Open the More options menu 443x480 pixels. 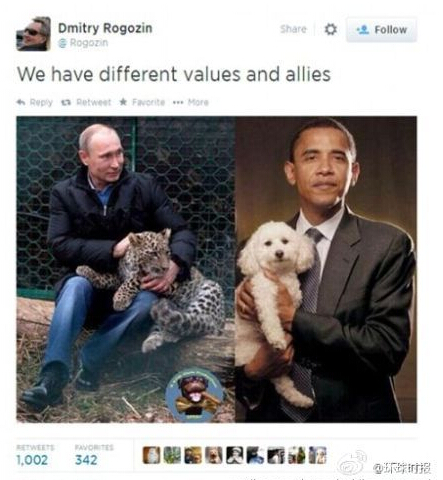click(191, 102)
